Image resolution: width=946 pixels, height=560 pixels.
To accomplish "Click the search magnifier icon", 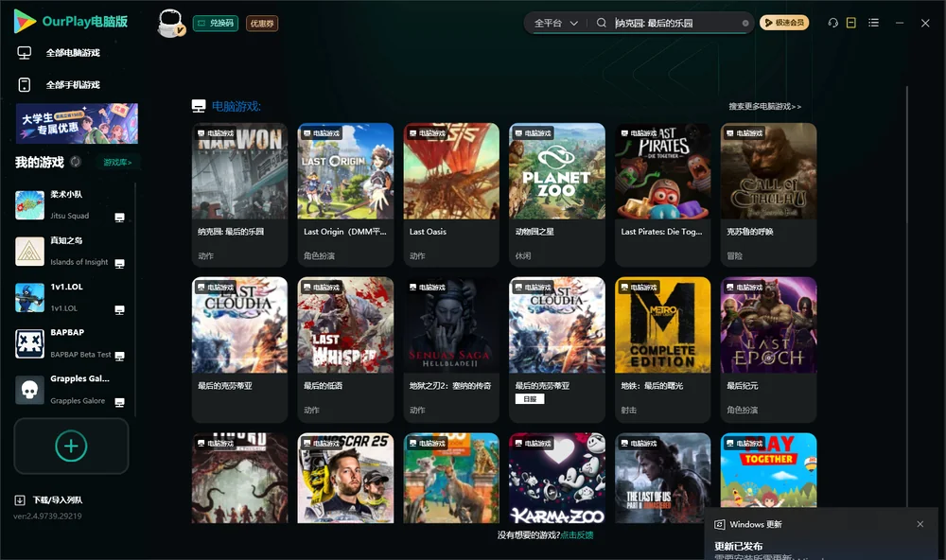I will tap(602, 23).
